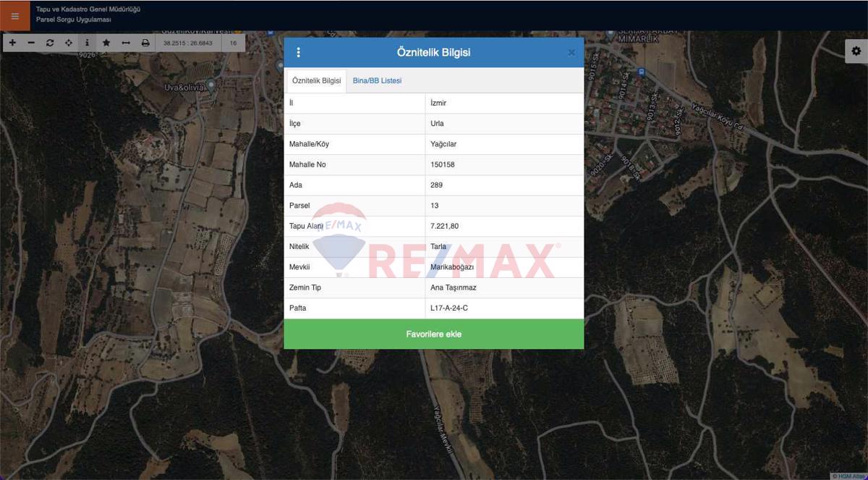Select the zoom-out tool on map toolbar

pos(30,43)
